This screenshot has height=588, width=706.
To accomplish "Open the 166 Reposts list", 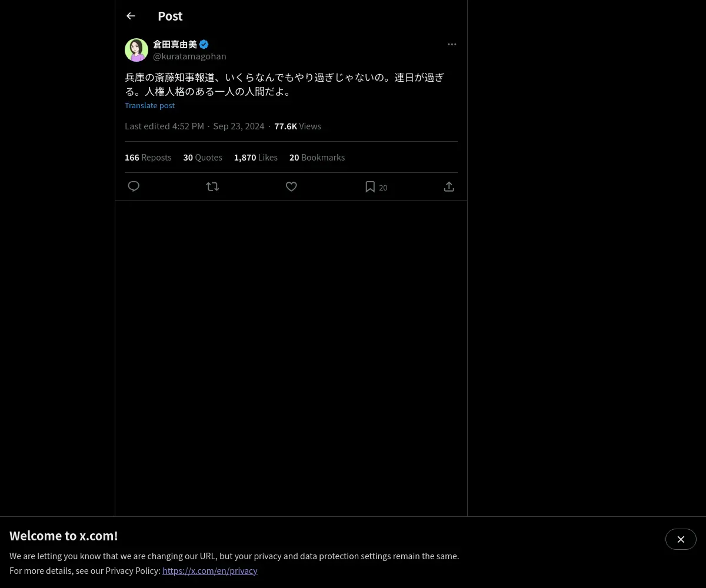I will click(x=148, y=158).
